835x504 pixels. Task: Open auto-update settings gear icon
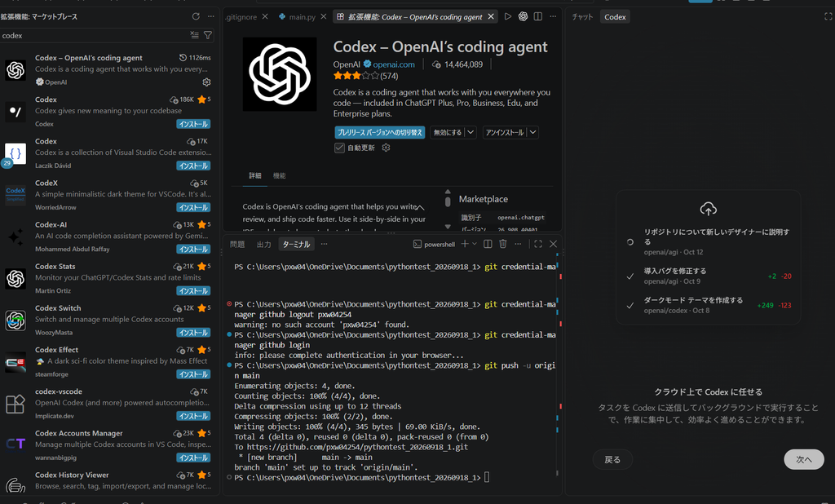coord(386,148)
